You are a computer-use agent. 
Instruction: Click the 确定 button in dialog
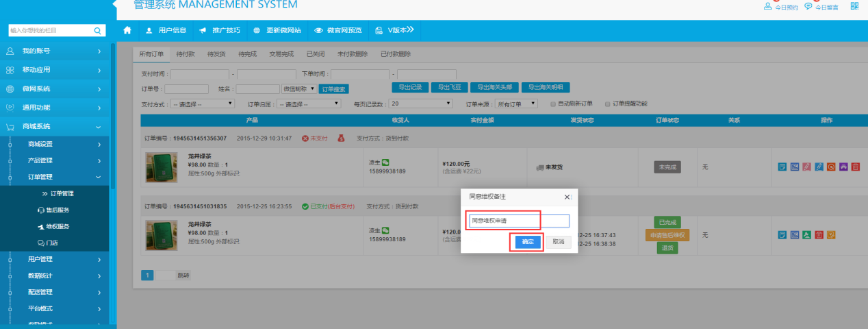pyautogui.click(x=528, y=242)
